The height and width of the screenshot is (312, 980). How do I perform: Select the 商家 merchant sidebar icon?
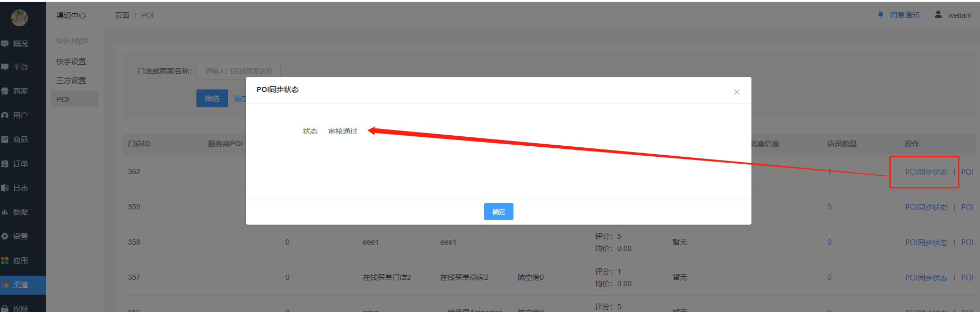[x=5, y=91]
